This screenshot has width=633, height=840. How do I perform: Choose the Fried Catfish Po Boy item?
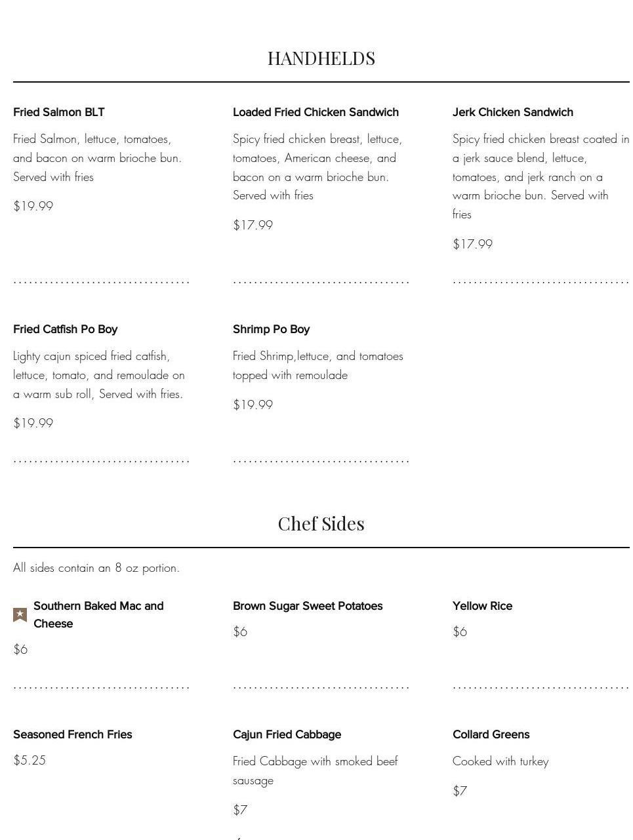coord(65,329)
